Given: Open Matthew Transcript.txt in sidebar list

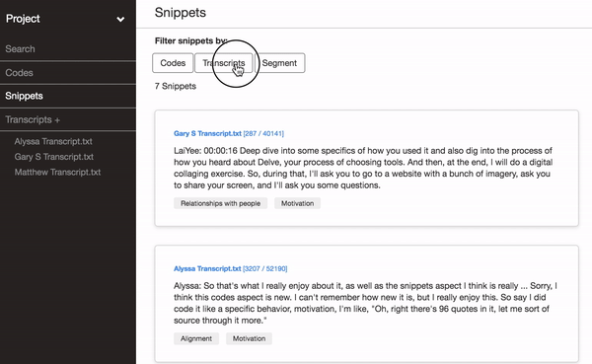Looking at the screenshot, I should (57, 173).
